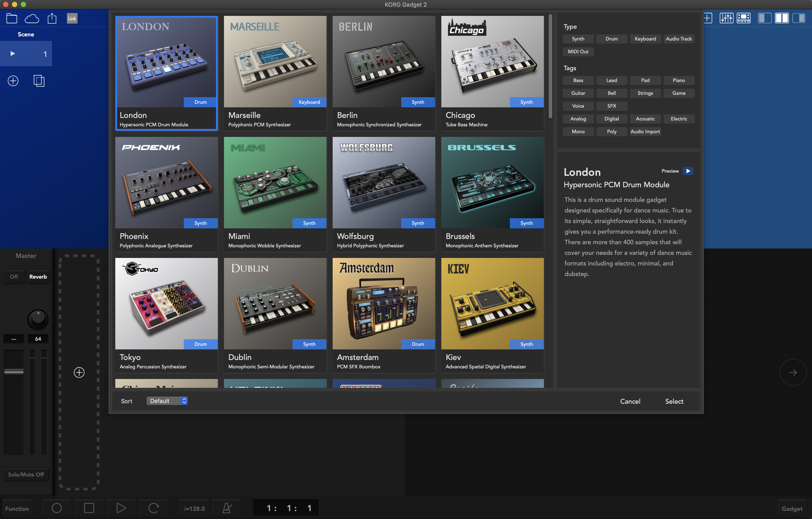Image resolution: width=812 pixels, height=519 pixels.
Task: Click the 1:1:1 position counter
Action: pyautogui.click(x=286, y=508)
